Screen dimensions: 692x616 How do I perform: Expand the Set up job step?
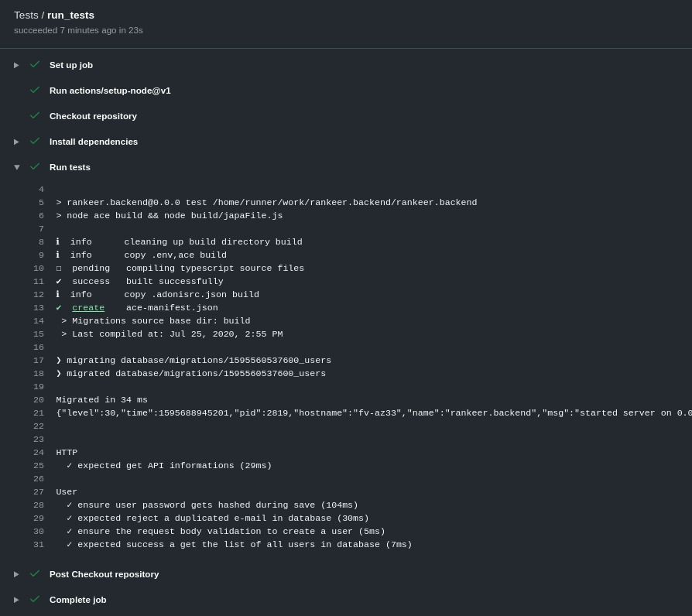point(16,65)
